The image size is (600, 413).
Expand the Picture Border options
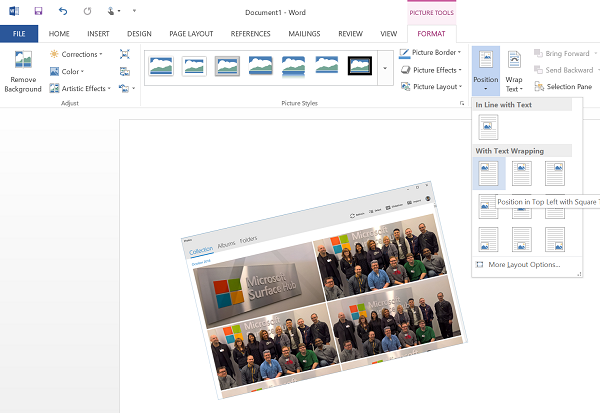(x=430, y=53)
